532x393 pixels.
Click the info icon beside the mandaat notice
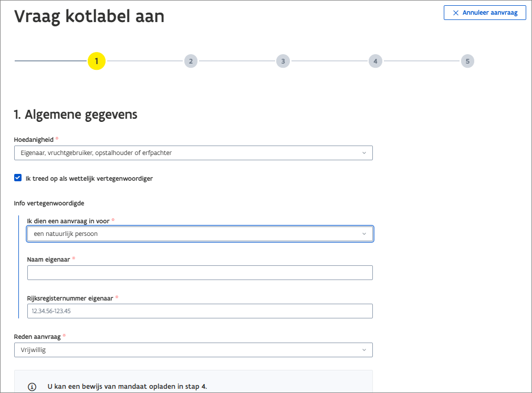tap(32, 387)
